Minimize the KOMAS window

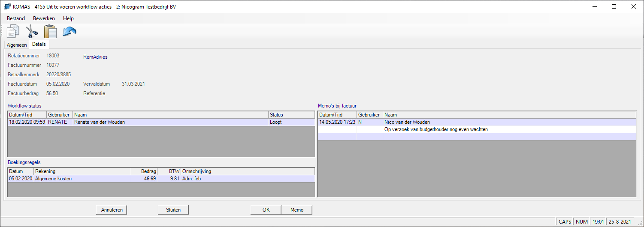tap(594, 6)
